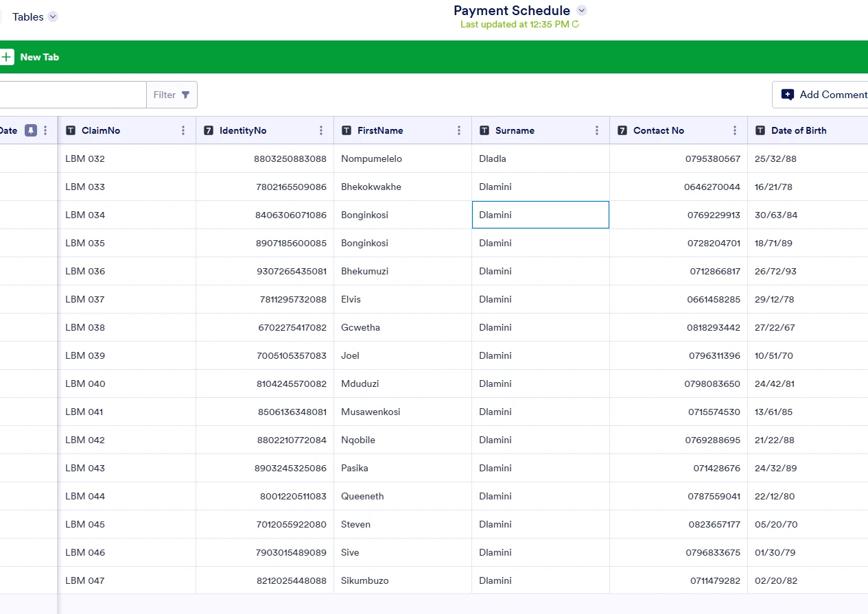The height and width of the screenshot is (614, 868).
Task: Select first name Bhekumuzi
Action: [x=403, y=271]
